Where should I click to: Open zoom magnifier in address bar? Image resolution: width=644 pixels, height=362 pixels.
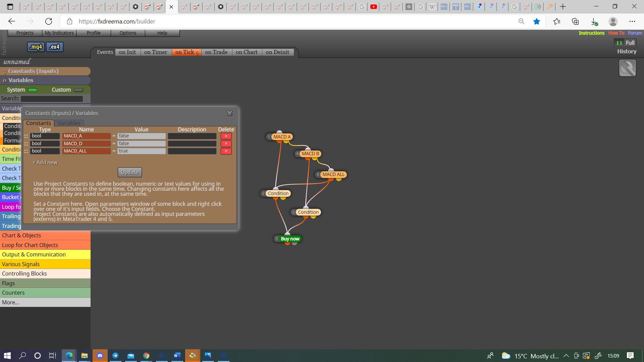click(x=521, y=21)
